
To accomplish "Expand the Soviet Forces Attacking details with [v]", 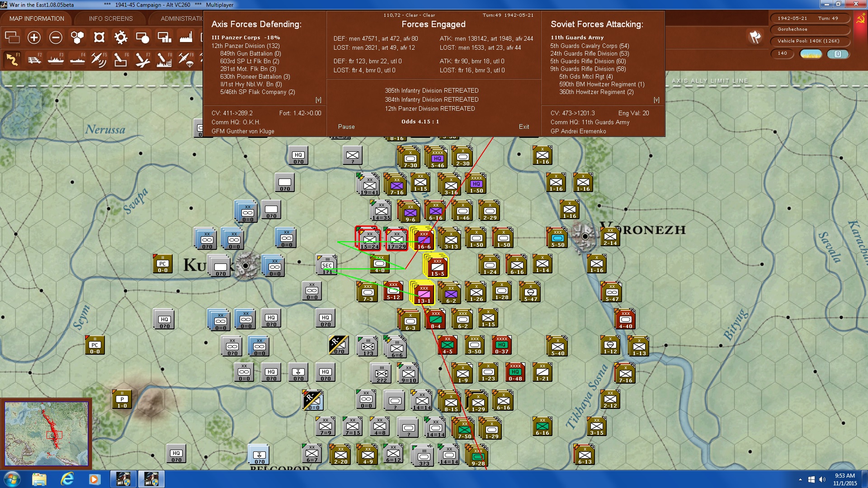I will click(656, 100).
